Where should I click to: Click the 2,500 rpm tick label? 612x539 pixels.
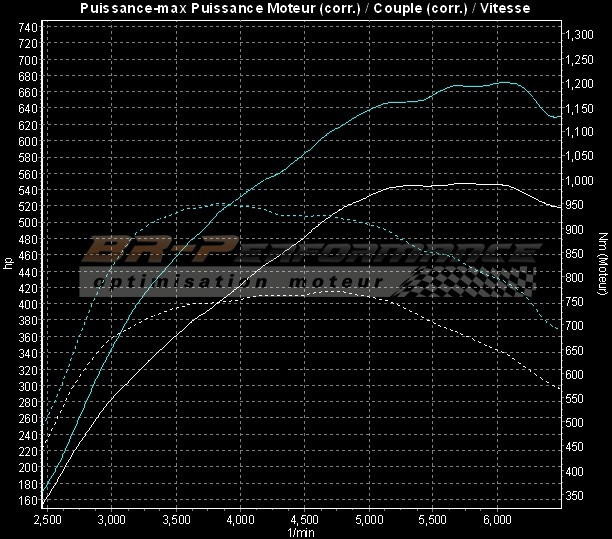coord(46,520)
